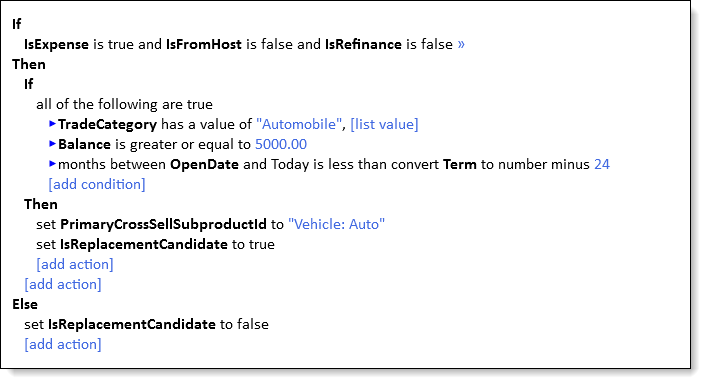Expand the condition with double chevron »
This screenshot has height=384, width=706.
click(x=461, y=44)
